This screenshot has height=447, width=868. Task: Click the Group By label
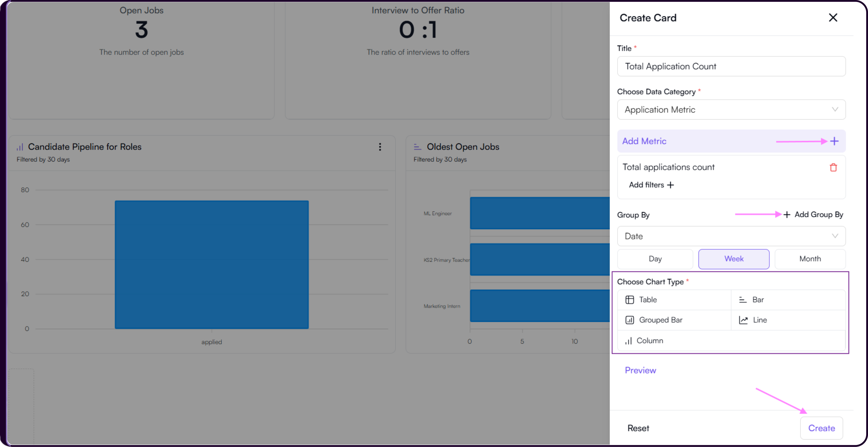633,215
